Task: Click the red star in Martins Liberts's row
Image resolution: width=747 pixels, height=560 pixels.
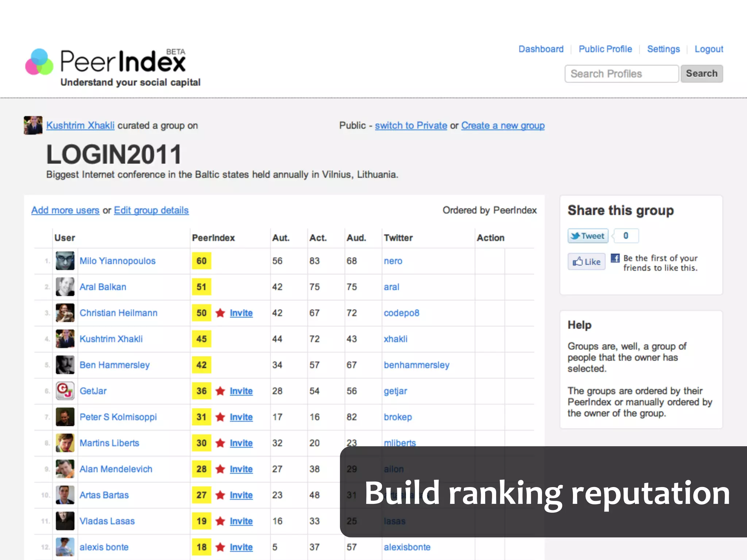Action: [x=220, y=443]
